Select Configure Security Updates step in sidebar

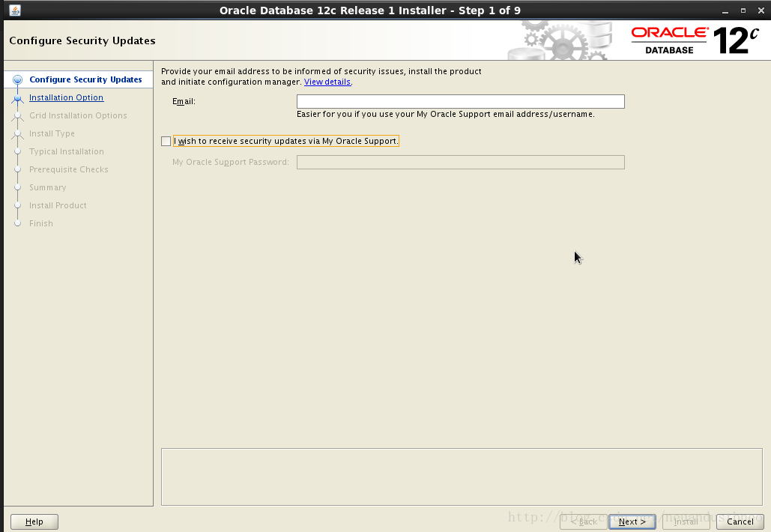tap(85, 79)
